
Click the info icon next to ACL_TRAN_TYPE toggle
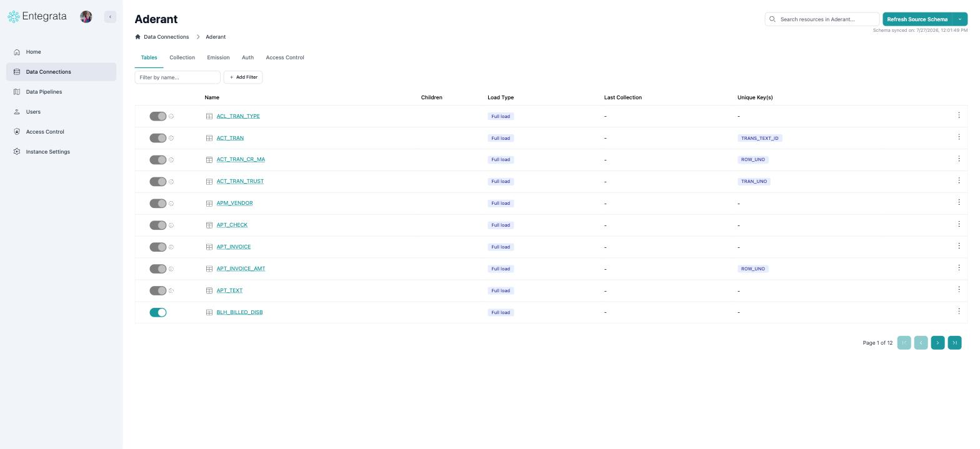tap(171, 116)
